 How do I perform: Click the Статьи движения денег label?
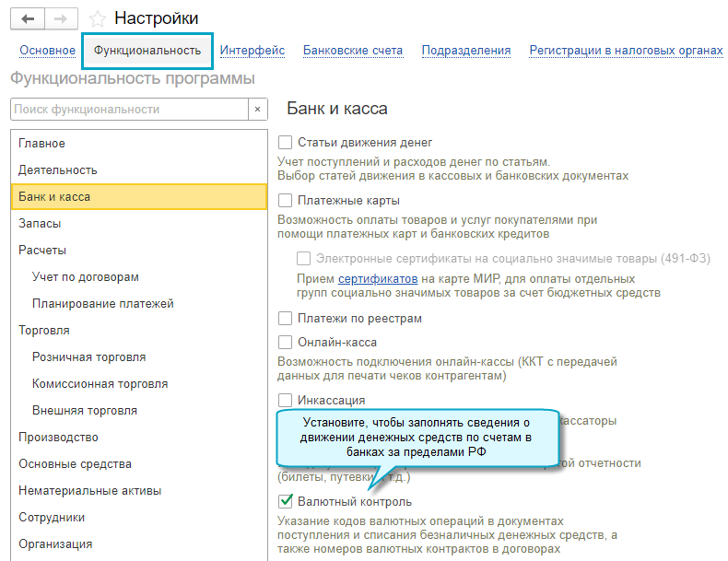(x=365, y=143)
